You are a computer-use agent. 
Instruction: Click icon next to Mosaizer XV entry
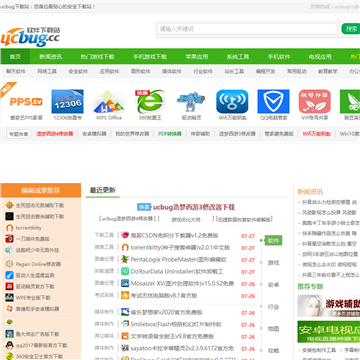coord(125,283)
